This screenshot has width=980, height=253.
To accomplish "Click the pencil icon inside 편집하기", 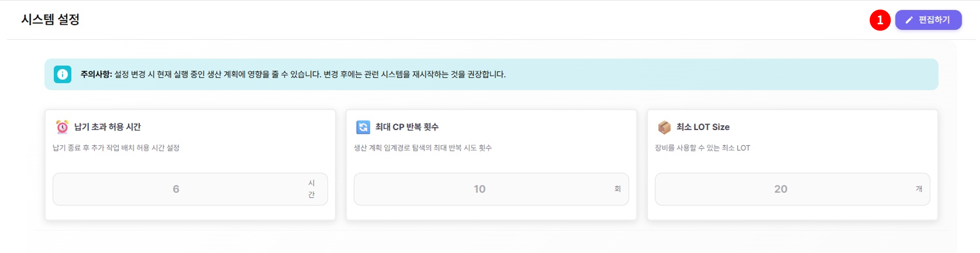I will tap(909, 20).
